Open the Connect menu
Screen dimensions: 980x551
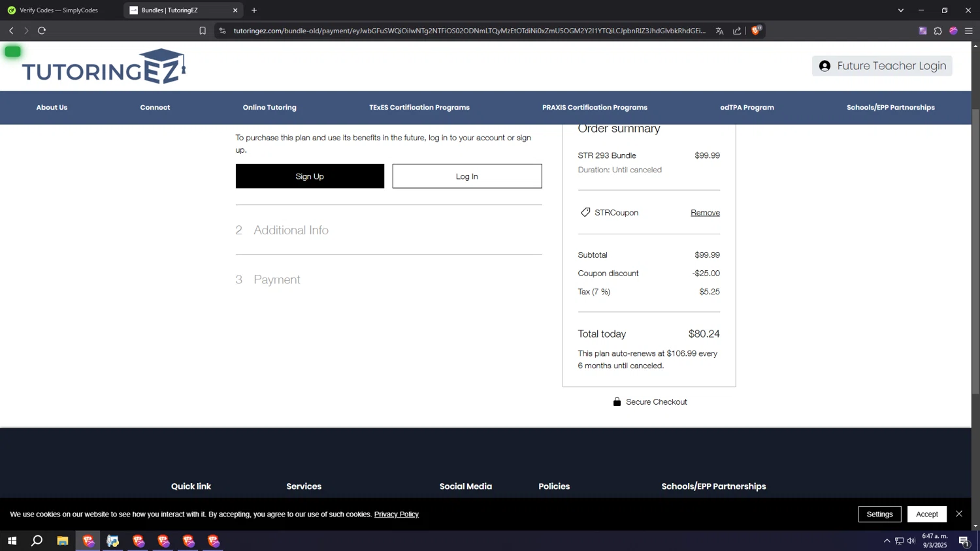tap(155, 108)
